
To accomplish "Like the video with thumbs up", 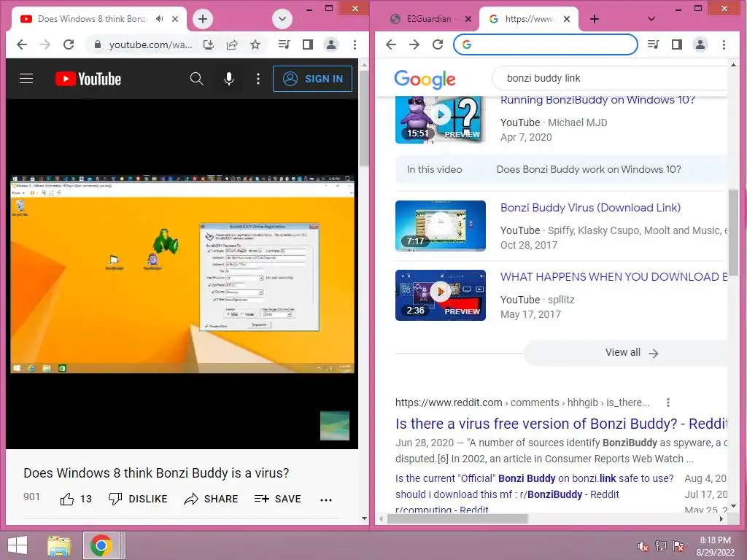I will tap(66, 499).
